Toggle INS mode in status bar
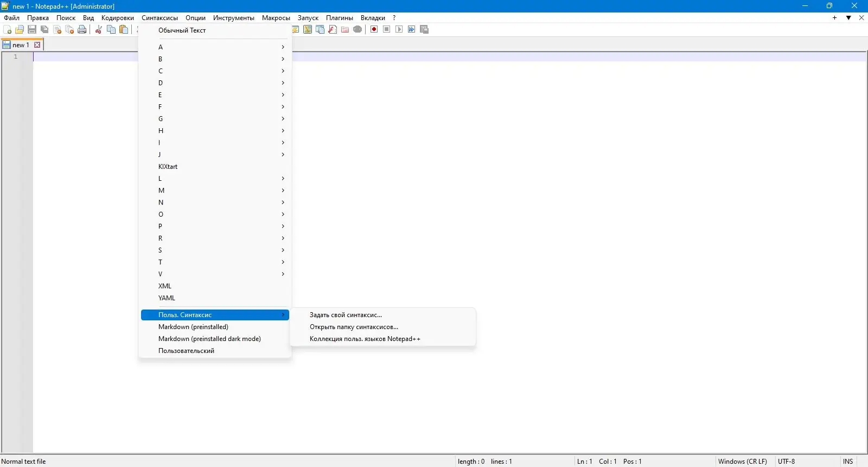The height and width of the screenshot is (467, 868). [x=848, y=462]
